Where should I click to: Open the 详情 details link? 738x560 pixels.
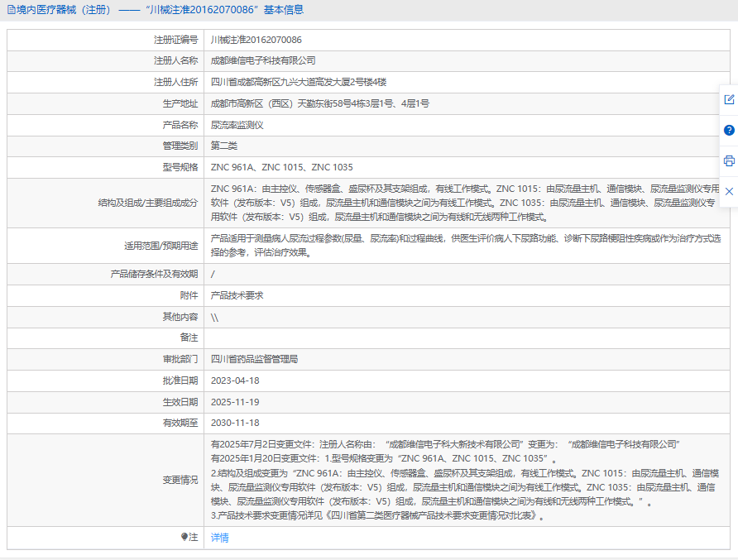coord(220,538)
